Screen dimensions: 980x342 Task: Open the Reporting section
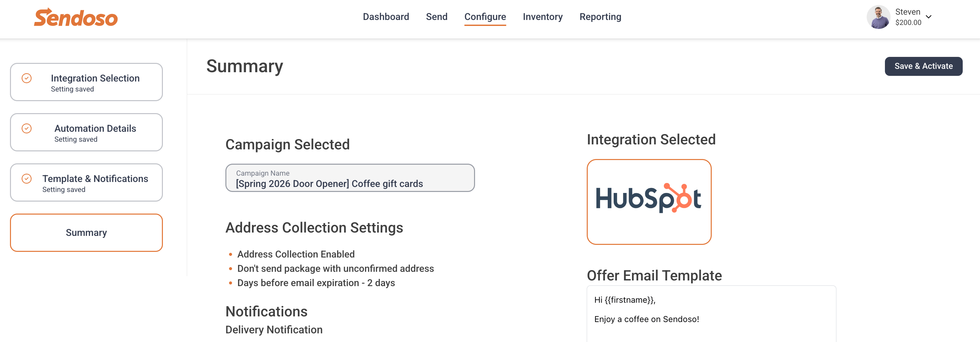[x=600, y=17]
